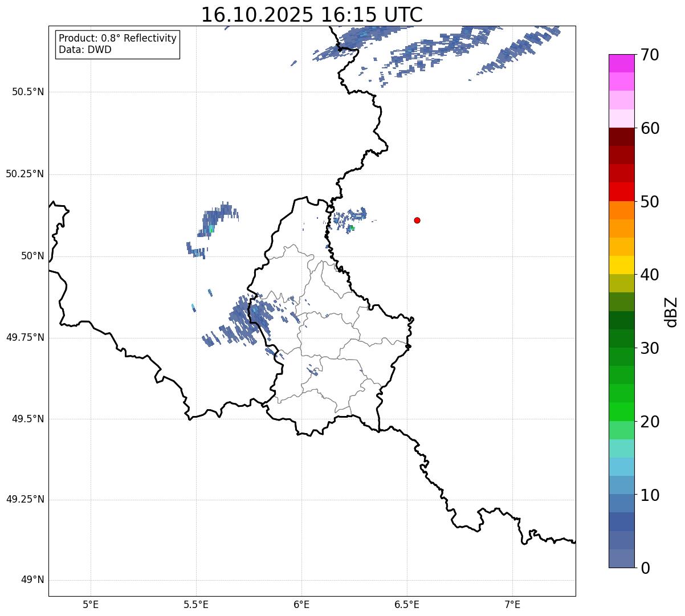
Task: Click the red location marker dot
Action: pyautogui.click(x=417, y=220)
